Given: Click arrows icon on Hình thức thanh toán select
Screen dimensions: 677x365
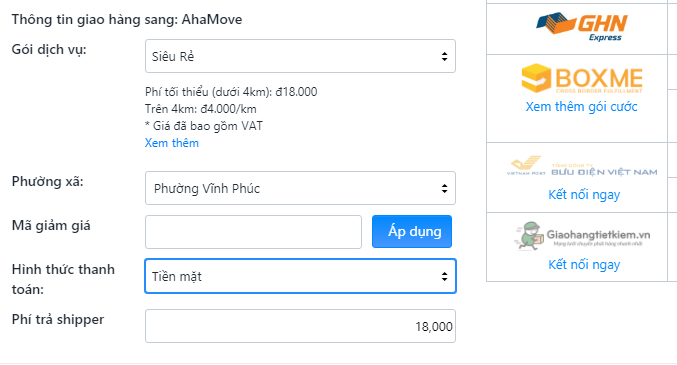Looking at the screenshot, I should 444,276.
